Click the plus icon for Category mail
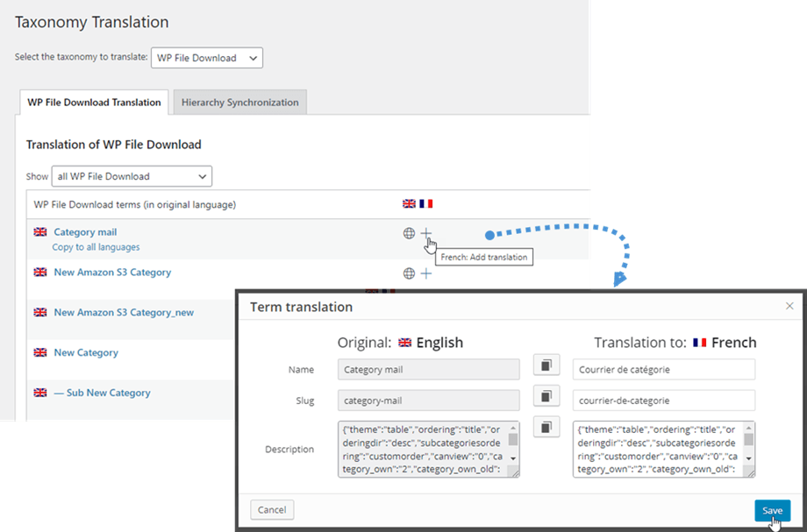 pos(426,233)
